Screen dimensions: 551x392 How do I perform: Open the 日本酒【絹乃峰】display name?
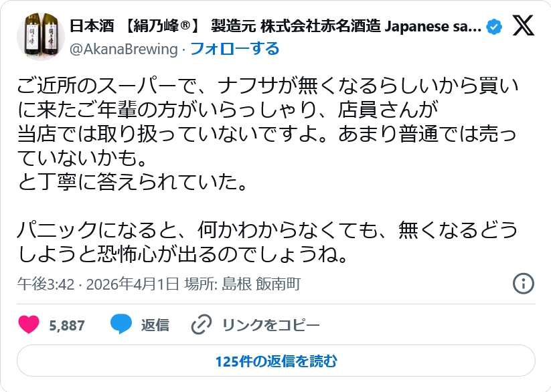(x=274, y=27)
